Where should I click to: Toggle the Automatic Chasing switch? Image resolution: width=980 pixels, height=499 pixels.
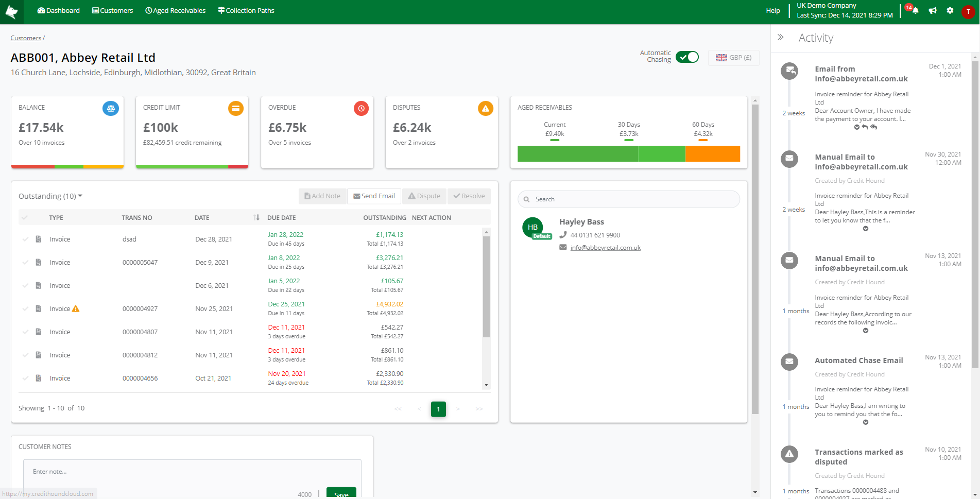coord(687,57)
